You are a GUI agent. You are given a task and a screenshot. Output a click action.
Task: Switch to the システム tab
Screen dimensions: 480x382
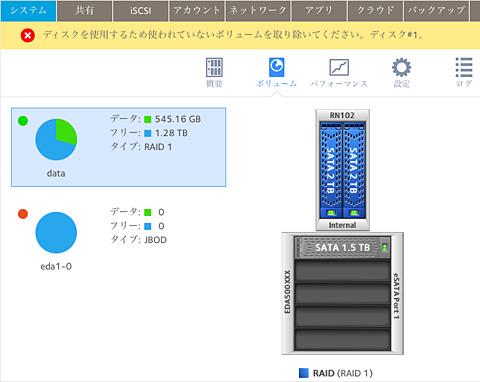[28, 11]
